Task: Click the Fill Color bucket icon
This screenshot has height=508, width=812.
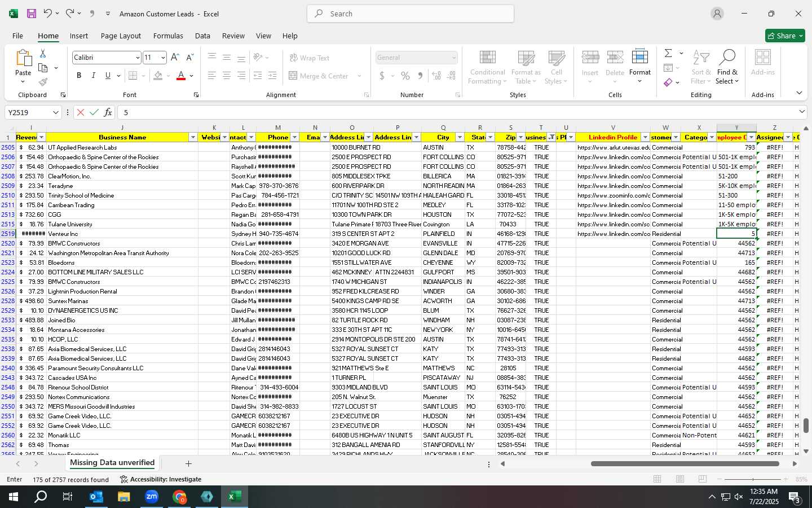Action: [x=158, y=76]
